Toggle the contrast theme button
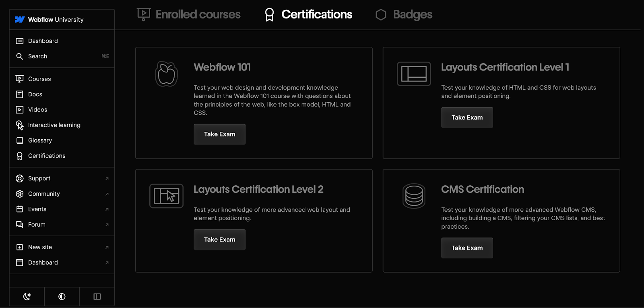Screen dimensions: 644x308 click(x=62, y=297)
